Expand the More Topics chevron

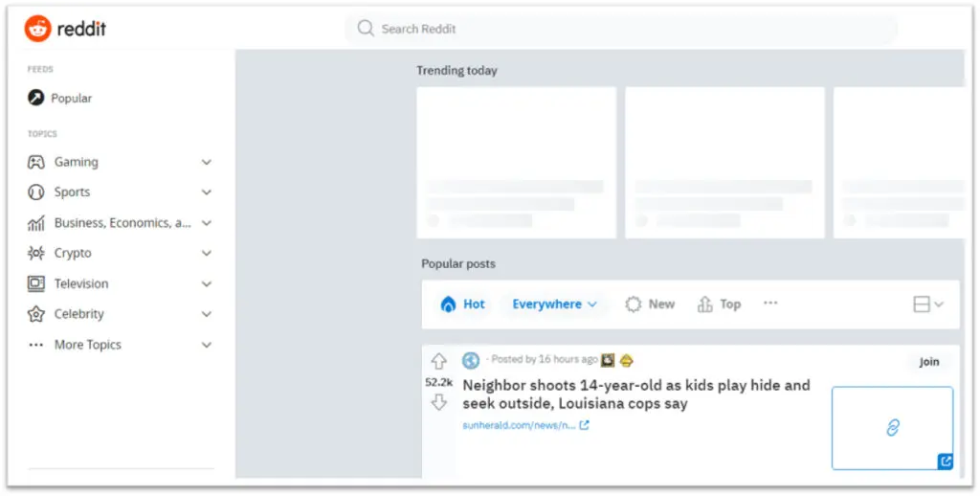[x=207, y=345]
